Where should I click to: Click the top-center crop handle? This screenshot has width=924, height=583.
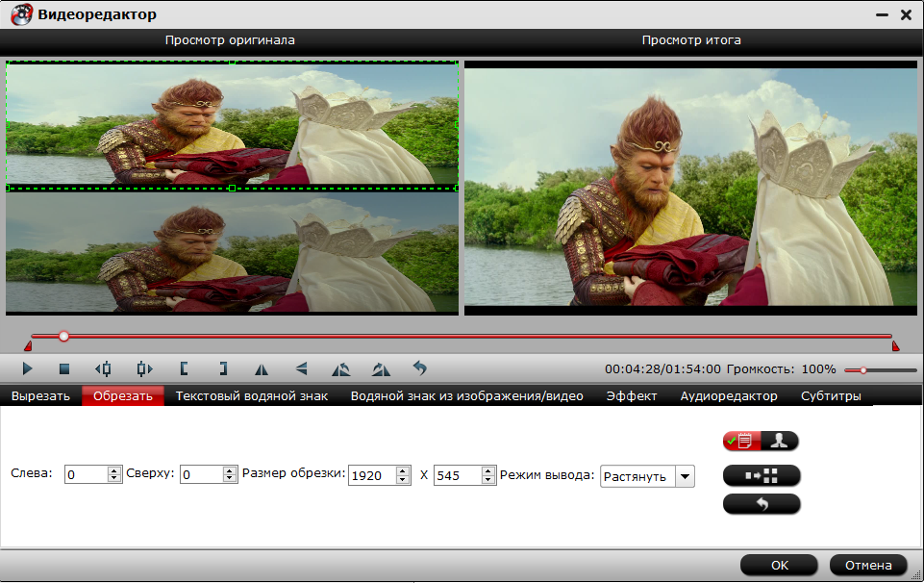pos(232,62)
